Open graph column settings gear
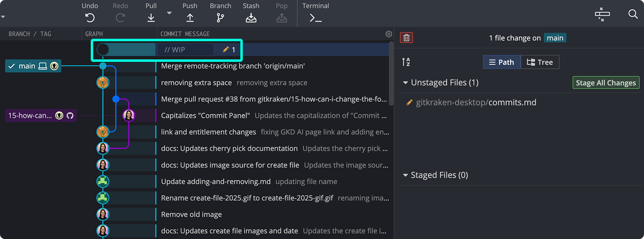The image size is (644, 239). click(x=388, y=34)
